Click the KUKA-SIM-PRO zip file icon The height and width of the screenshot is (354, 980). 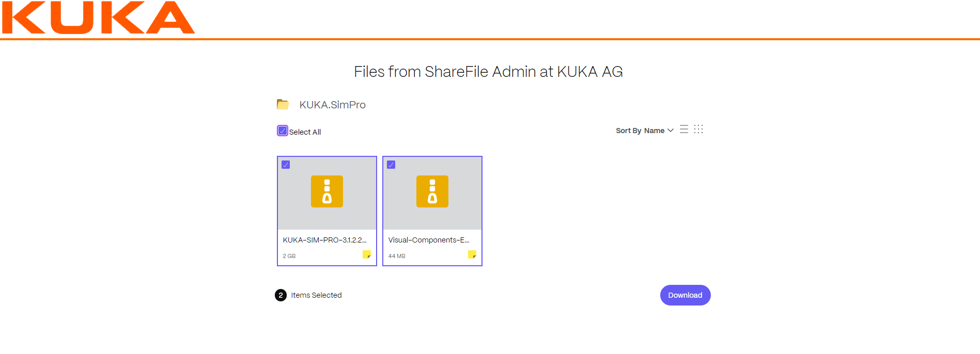(327, 191)
